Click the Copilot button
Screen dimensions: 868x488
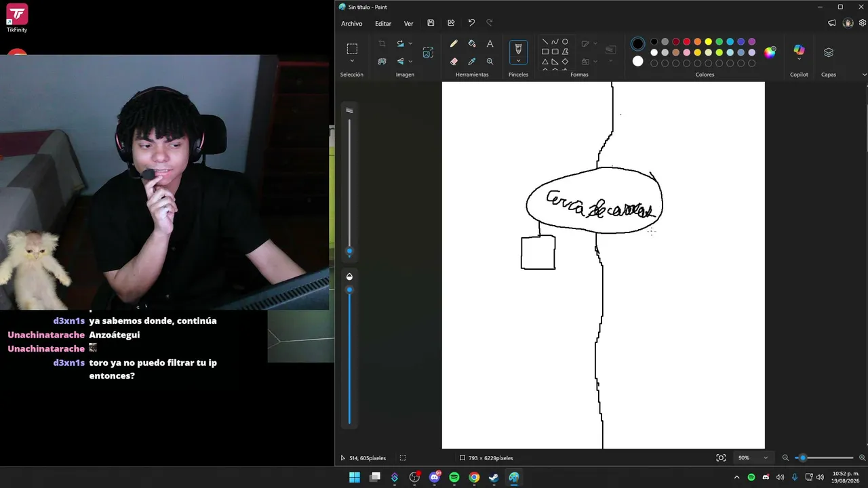pyautogui.click(x=799, y=50)
